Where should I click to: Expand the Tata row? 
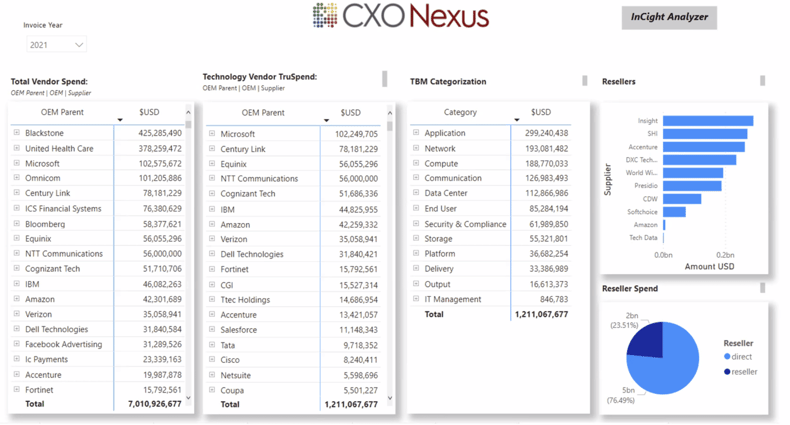pyautogui.click(x=212, y=345)
